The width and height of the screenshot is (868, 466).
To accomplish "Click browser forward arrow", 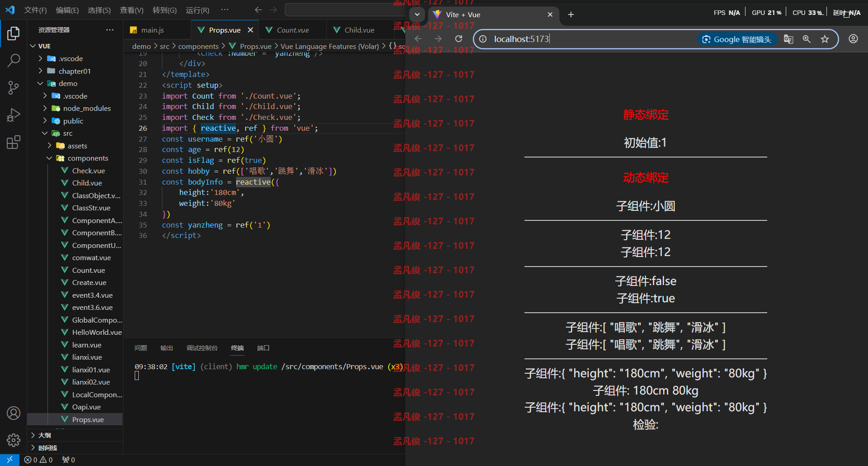I will pyautogui.click(x=438, y=39).
